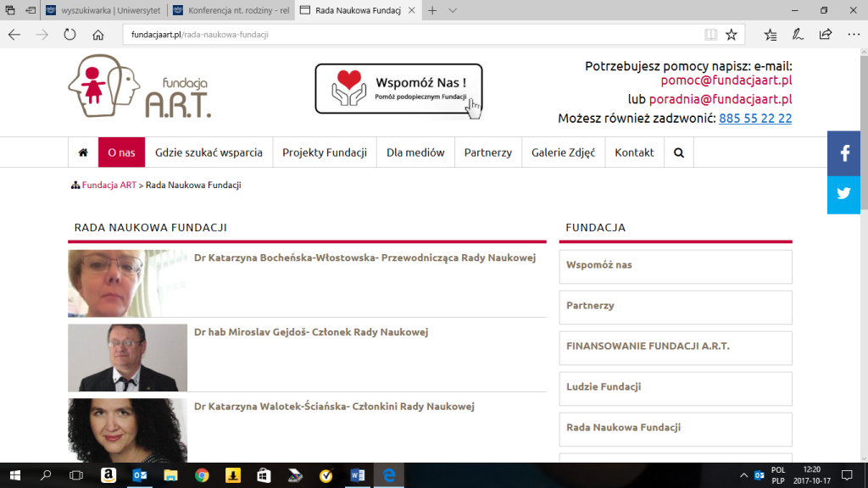Viewport: 868px width, 488px height.
Task: Open the browser Share icon
Action: 826,35
